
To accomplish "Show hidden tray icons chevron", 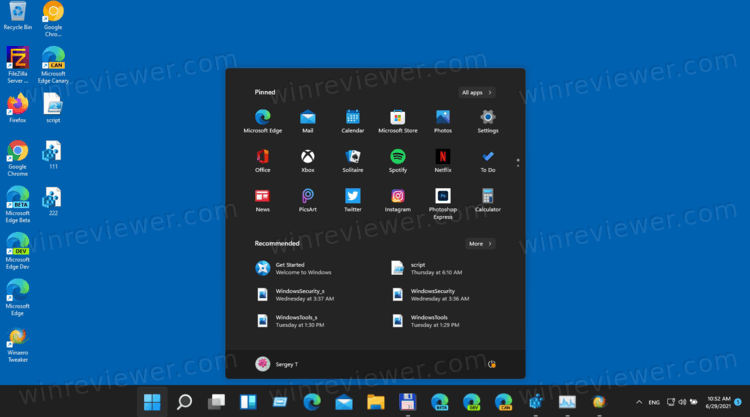I will pyautogui.click(x=639, y=402).
